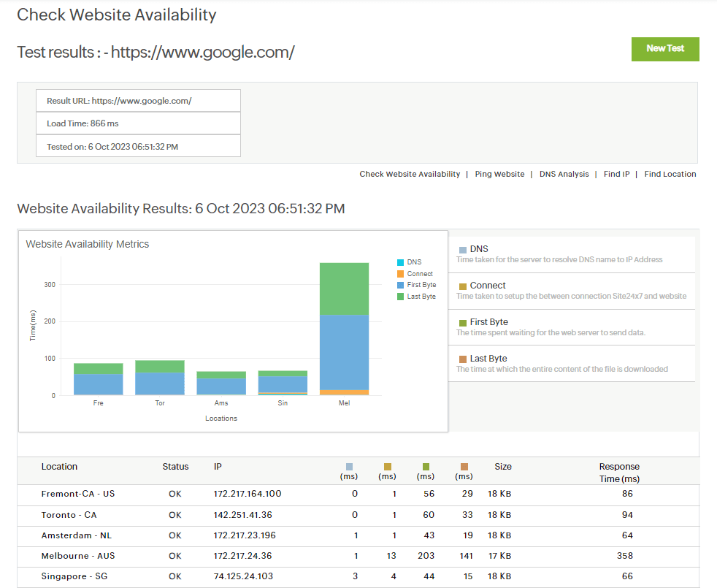Image resolution: width=717 pixels, height=588 pixels.
Task: Click the Connect column header icon in table
Action: click(x=388, y=467)
